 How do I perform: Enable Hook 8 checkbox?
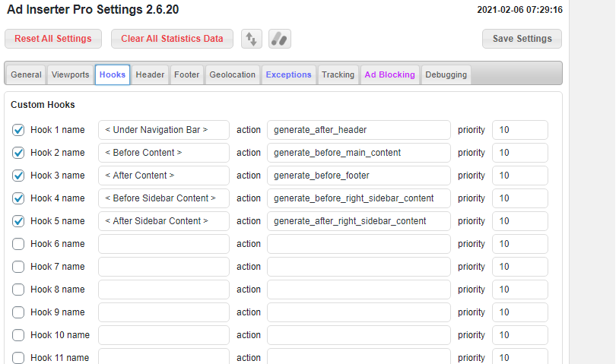[18, 290]
